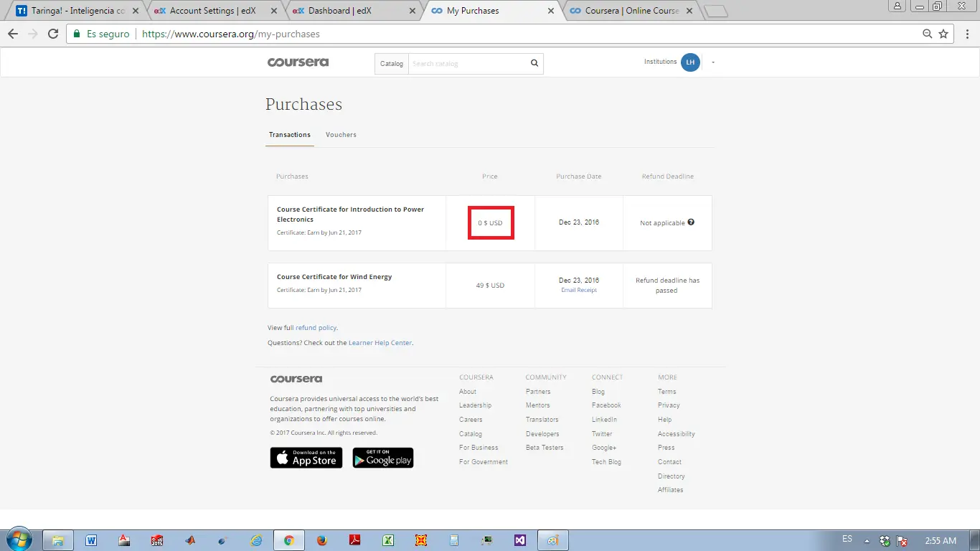Viewport: 980px width, 551px height.
Task: Open the LinkedIn footer link
Action: pyautogui.click(x=604, y=420)
